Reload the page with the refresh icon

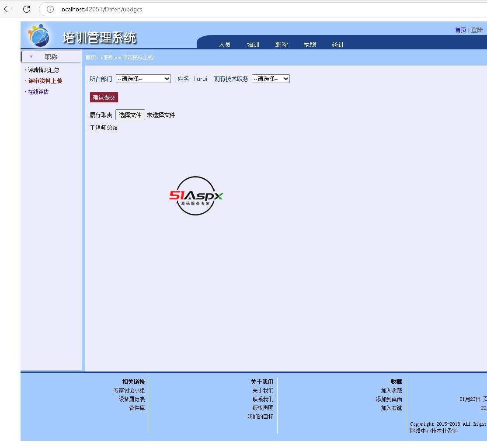point(27,9)
